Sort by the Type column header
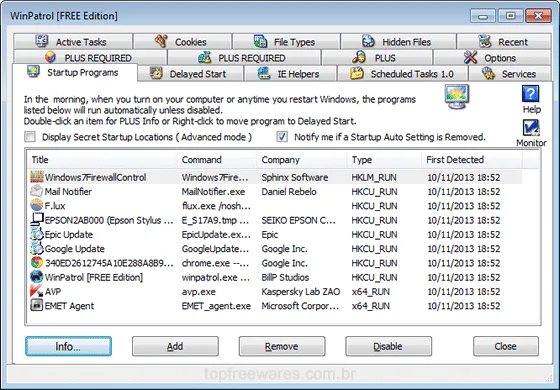560x390 pixels. pyautogui.click(x=384, y=160)
